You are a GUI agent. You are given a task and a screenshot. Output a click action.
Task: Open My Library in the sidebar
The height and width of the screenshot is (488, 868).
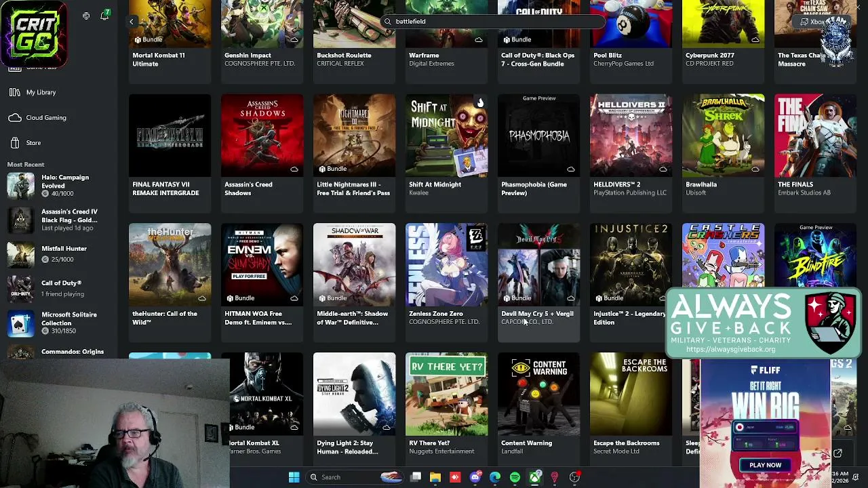(x=41, y=92)
